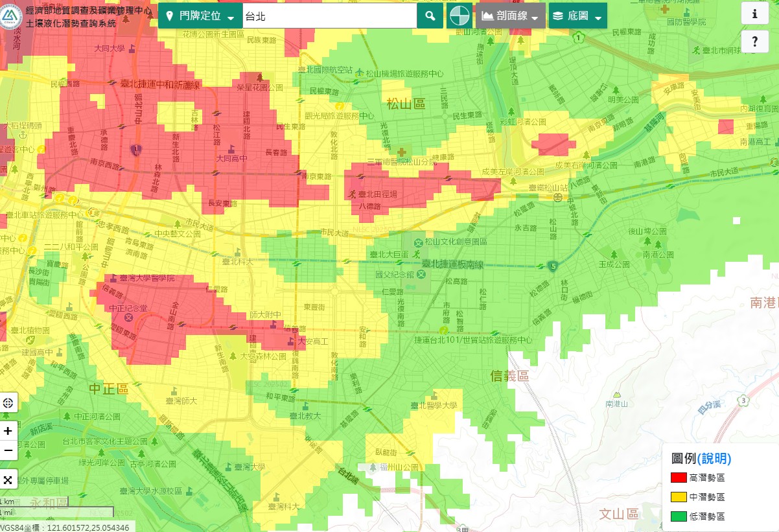Click the address search field containing 台北
Viewport: 779px width, 532px height.
pos(329,16)
